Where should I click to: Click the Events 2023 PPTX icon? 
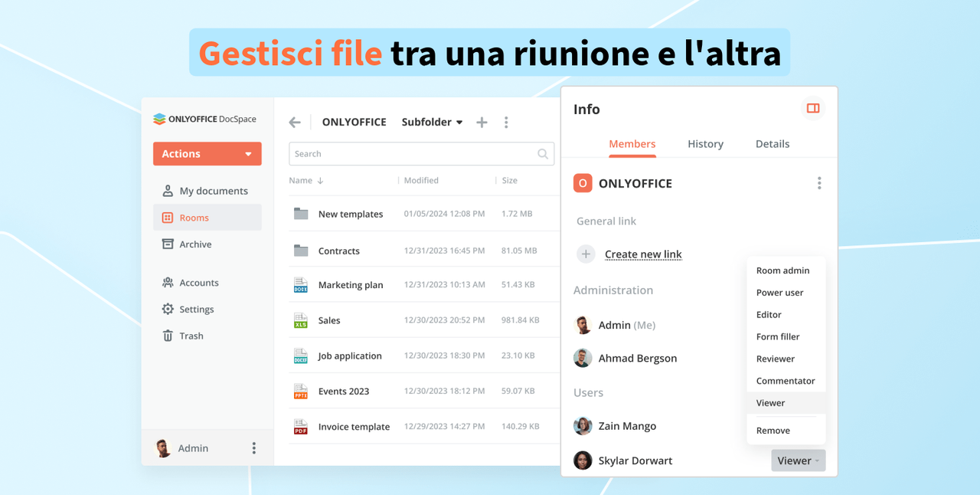pos(301,391)
